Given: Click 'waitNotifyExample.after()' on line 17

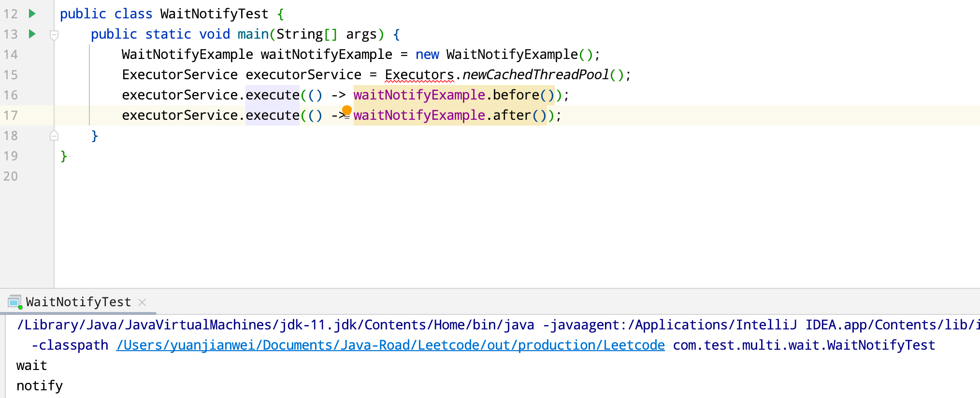Looking at the screenshot, I should [x=450, y=115].
